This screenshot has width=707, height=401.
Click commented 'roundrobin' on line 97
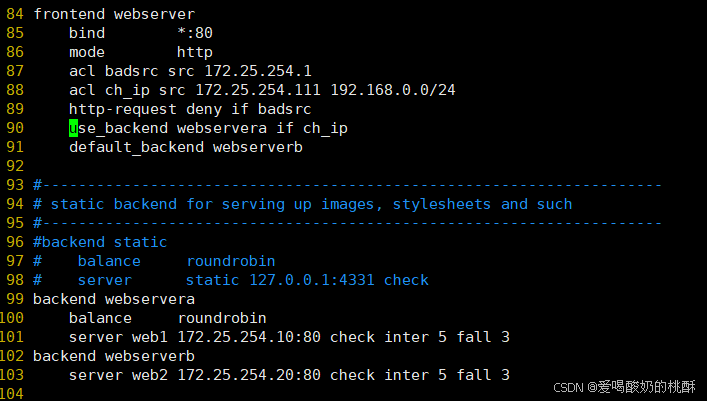(x=231, y=261)
